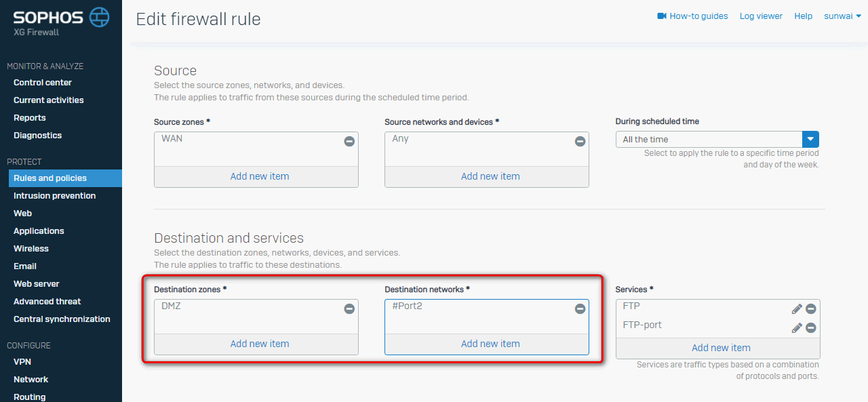
Task: Go to Intrusion prevention in sidebar
Action: (54, 196)
